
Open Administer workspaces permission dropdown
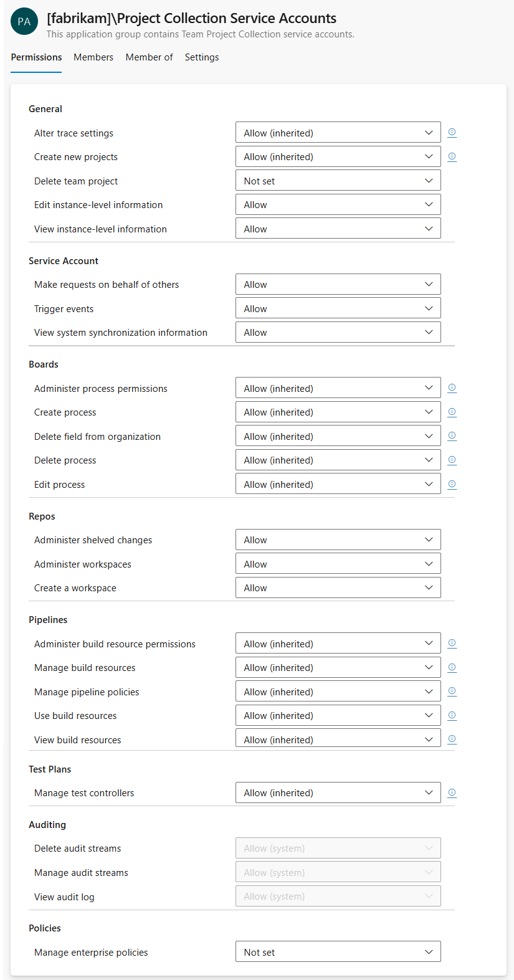[x=338, y=564]
